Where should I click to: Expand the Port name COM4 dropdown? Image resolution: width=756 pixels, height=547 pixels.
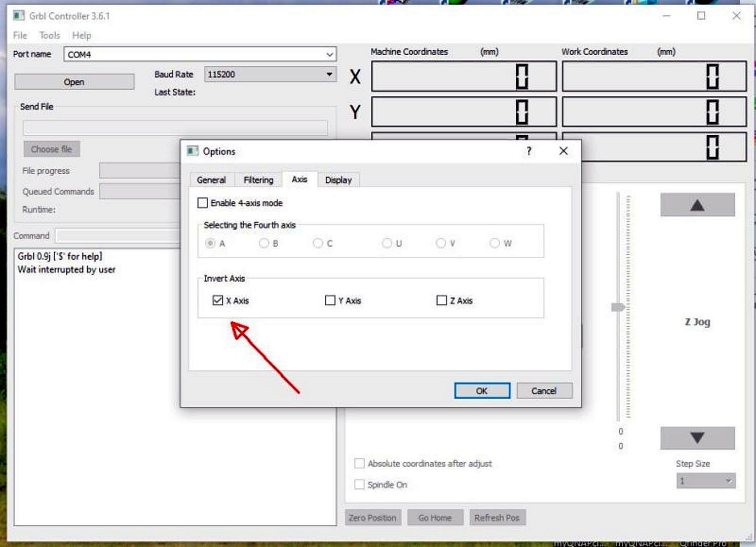(329, 54)
